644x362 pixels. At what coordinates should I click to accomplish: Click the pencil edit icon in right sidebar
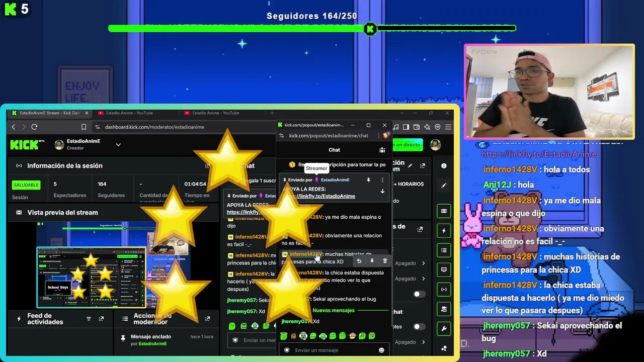click(444, 186)
